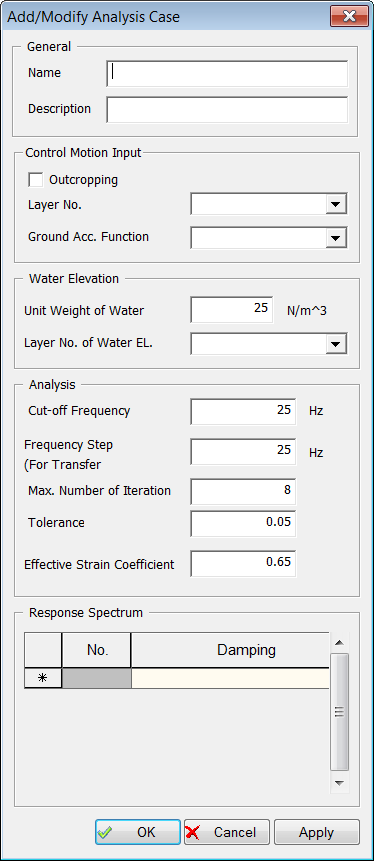Click the red X Cancel button
The image size is (374, 861).
tap(227, 832)
